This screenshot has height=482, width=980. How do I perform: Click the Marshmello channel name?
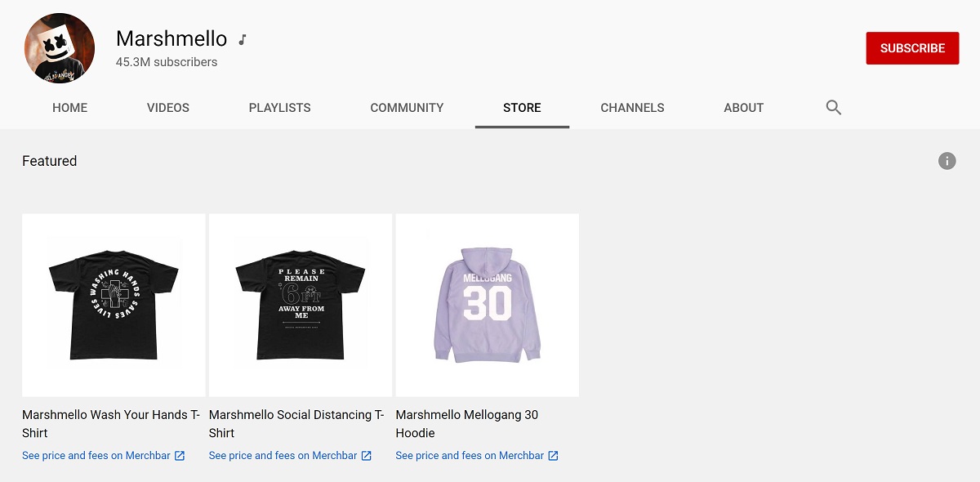(x=171, y=38)
